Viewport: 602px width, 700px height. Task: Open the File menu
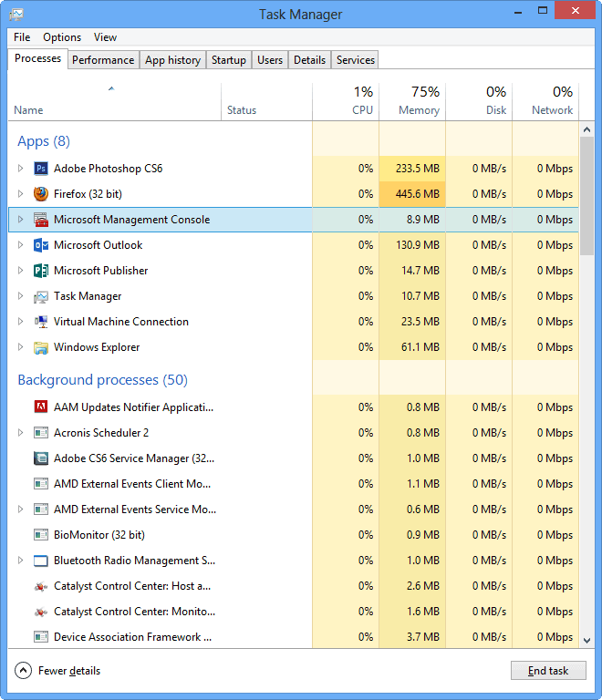(x=22, y=37)
